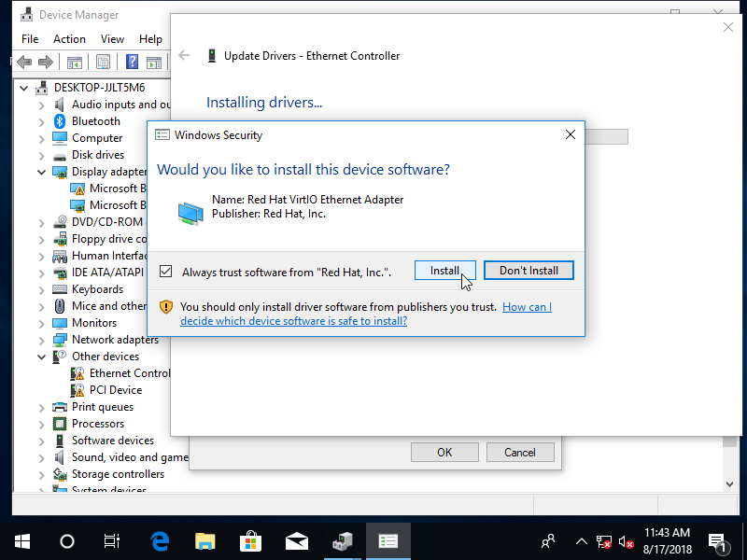The width and height of the screenshot is (747, 560).
Task: Expand the Processors category
Action: (42, 424)
